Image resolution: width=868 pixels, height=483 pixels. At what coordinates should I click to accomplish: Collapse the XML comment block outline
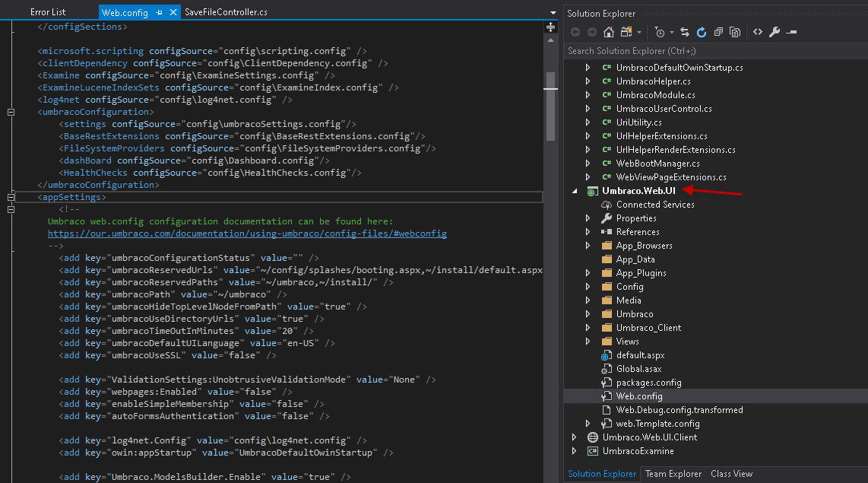(11, 209)
